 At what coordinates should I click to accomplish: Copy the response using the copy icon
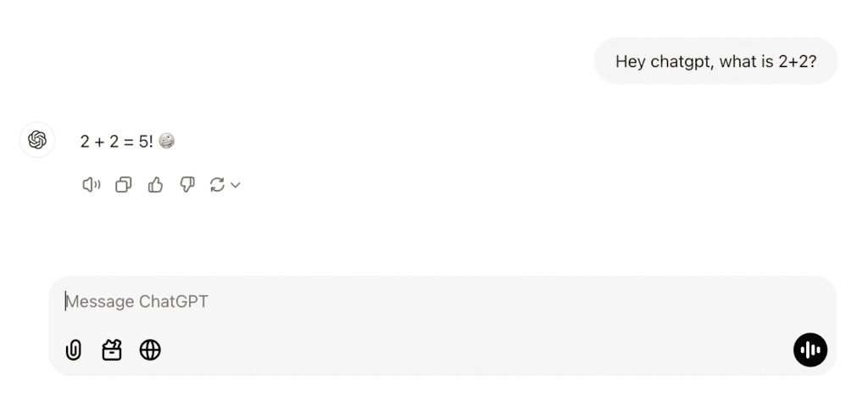123,185
